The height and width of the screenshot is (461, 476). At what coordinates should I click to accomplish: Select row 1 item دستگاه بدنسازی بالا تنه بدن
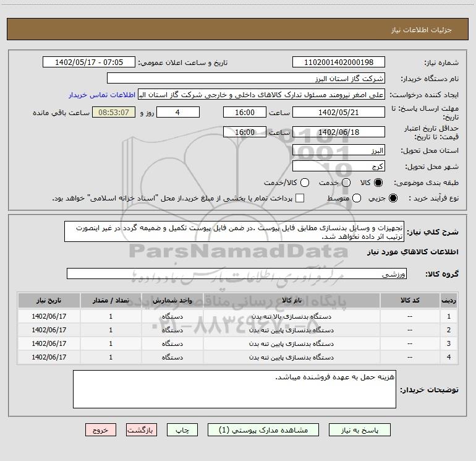point(291,316)
